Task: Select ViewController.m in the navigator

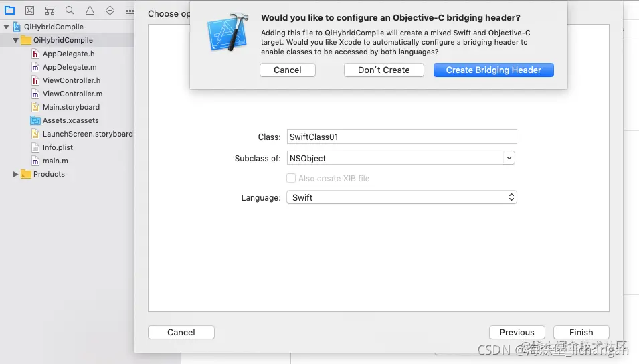Action: [x=72, y=94]
